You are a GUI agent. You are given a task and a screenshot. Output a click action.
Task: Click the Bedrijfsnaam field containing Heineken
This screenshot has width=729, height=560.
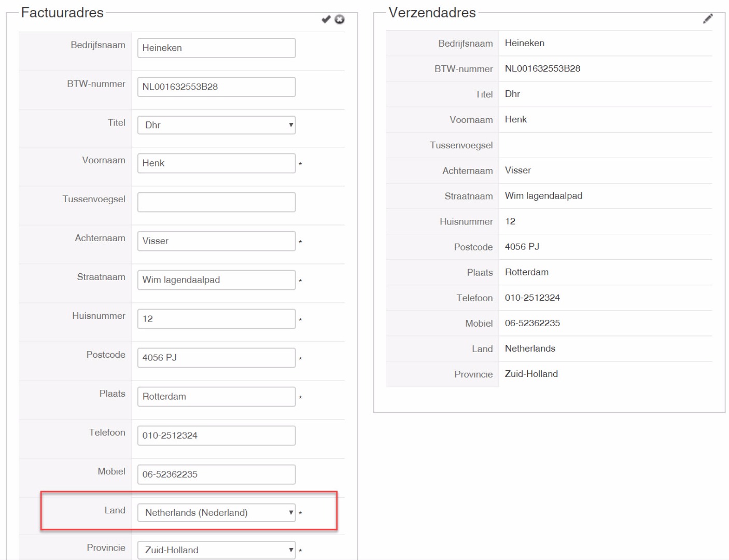pyautogui.click(x=216, y=48)
